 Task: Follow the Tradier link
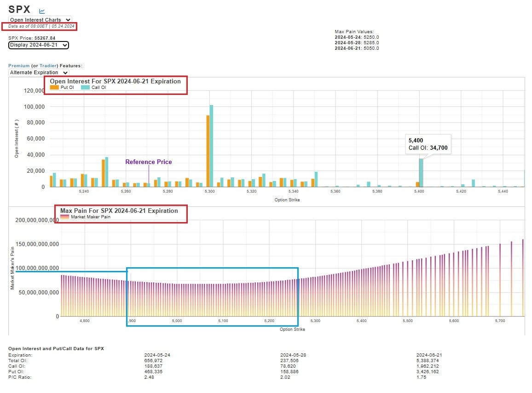click(x=48, y=65)
